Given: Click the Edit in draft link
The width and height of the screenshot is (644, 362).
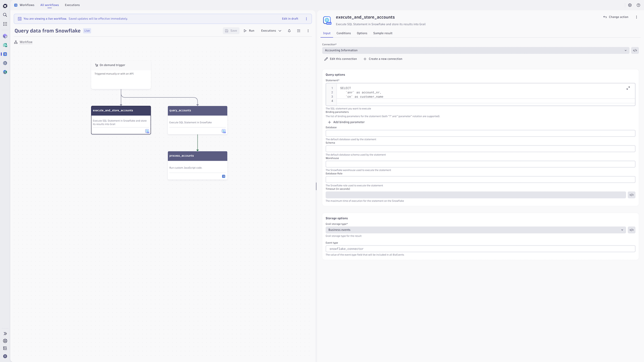Looking at the screenshot, I should point(290,18).
